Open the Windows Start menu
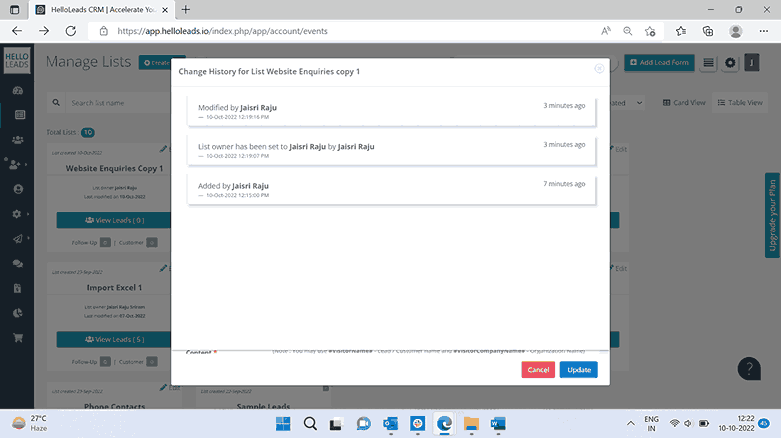This screenshot has width=781, height=438. [283, 423]
